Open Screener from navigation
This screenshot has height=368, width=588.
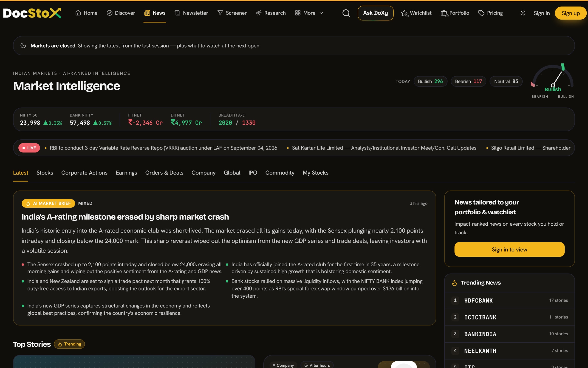click(232, 13)
